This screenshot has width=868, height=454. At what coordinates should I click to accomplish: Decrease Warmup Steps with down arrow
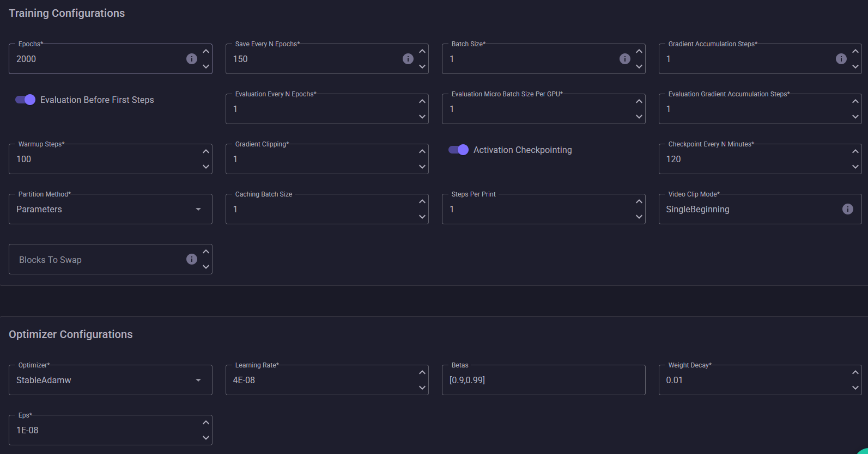(x=206, y=167)
